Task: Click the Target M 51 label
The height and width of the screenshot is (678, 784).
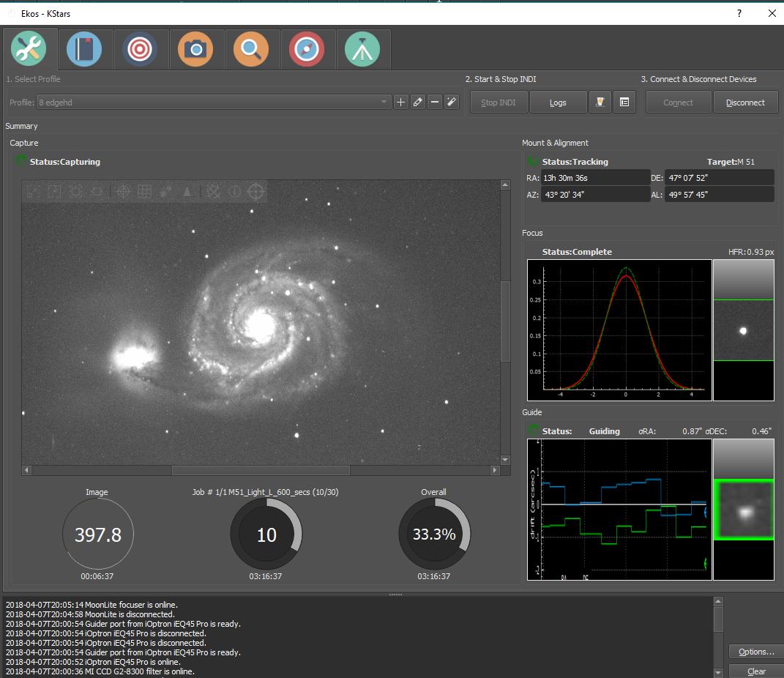Action: (731, 162)
